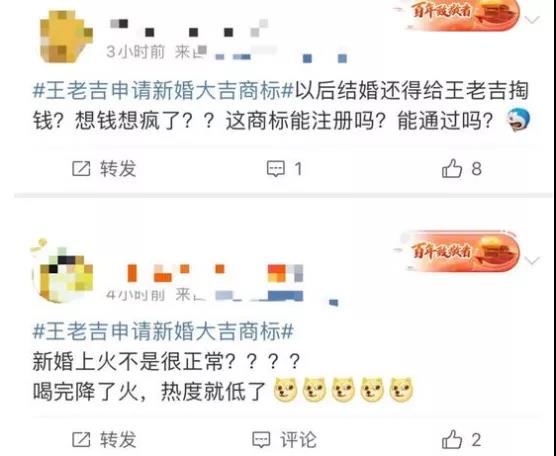Image resolution: width=556 pixels, height=456 pixels.
Task: Open second poster's pixelated avatar
Action: 63,273
